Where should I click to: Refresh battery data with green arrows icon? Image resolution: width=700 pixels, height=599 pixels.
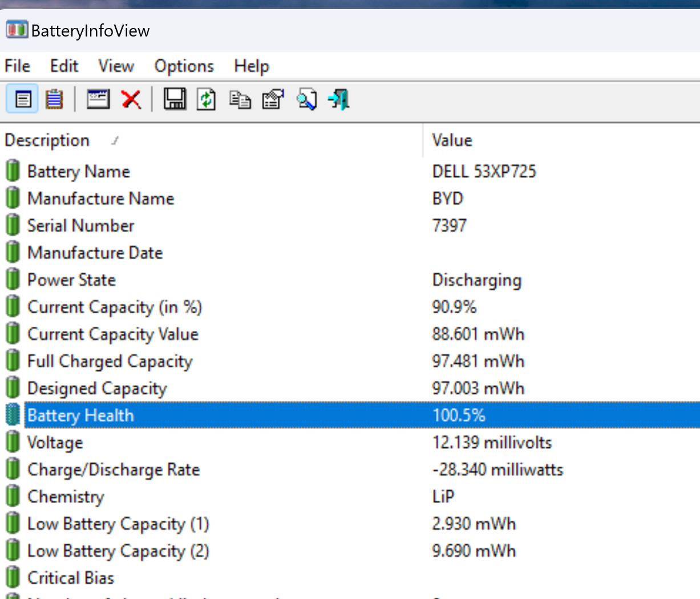[x=207, y=99]
